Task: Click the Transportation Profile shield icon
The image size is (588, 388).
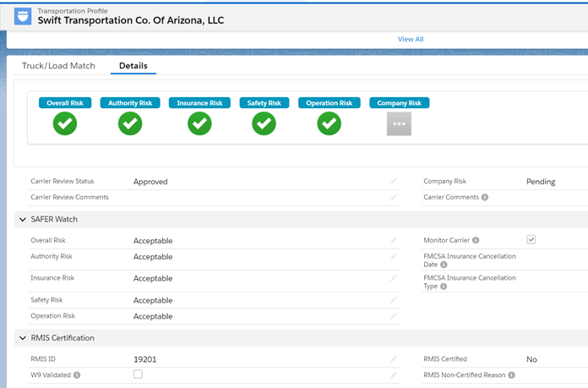Action: [23, 17]
